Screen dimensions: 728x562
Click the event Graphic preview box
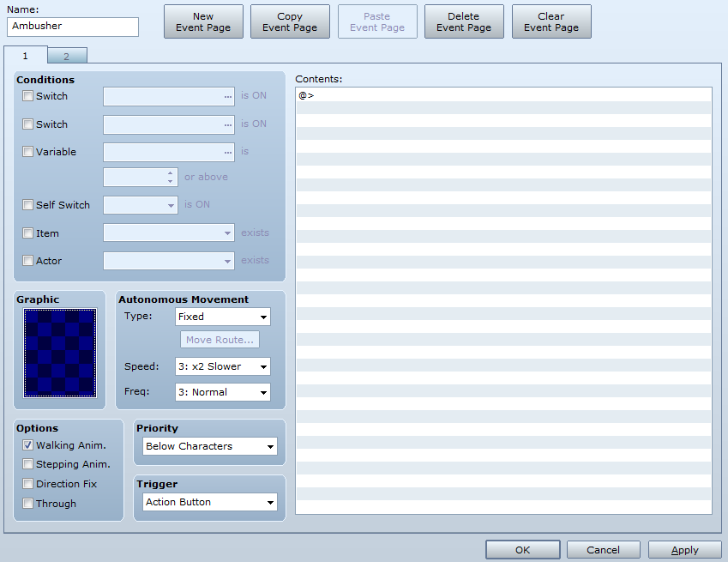60,353
